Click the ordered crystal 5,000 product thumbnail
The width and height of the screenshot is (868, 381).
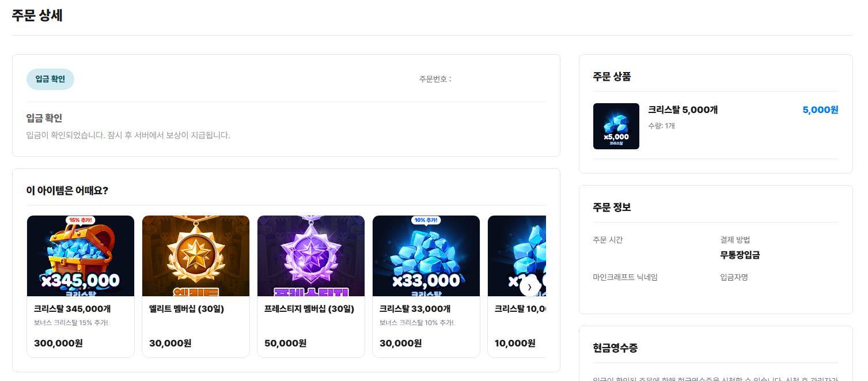(x=616, y=126)
